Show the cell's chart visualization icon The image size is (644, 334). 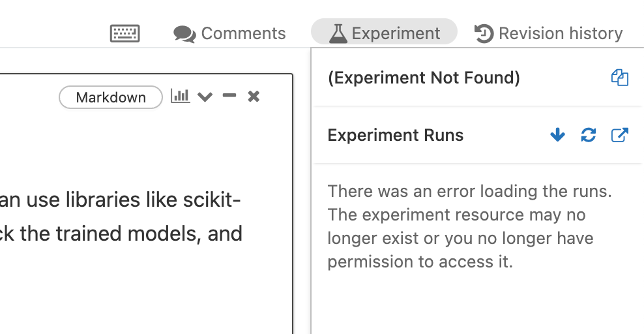tap(180, 97)
